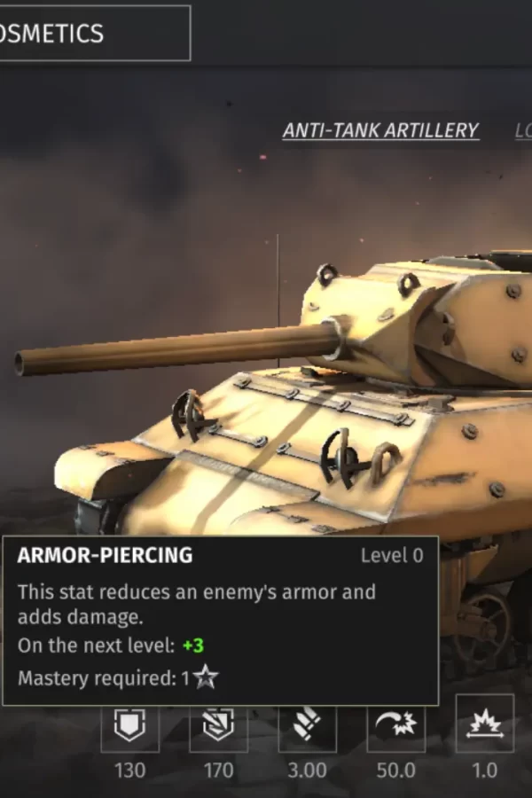Click the 1.0 blast radius value

[485, 771]
